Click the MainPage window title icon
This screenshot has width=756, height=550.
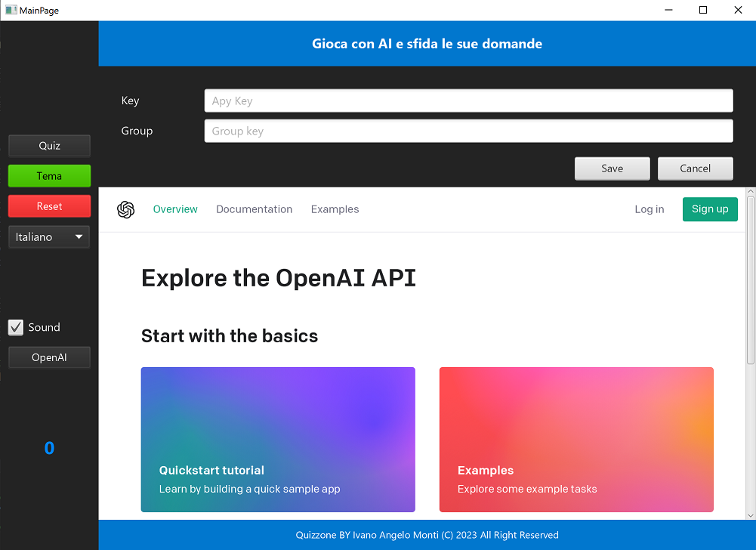[11, 10]
